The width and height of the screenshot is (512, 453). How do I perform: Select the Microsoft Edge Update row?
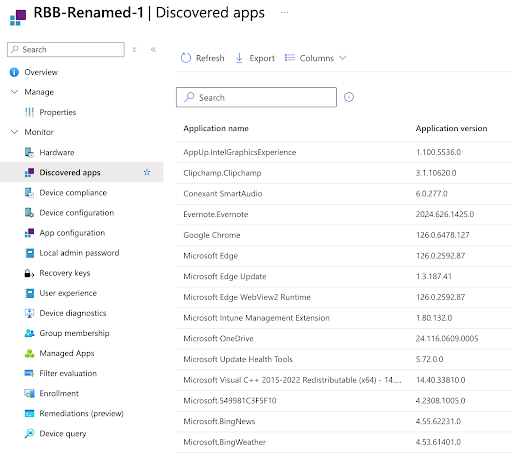pyautogui.click(x=344, y=276)
